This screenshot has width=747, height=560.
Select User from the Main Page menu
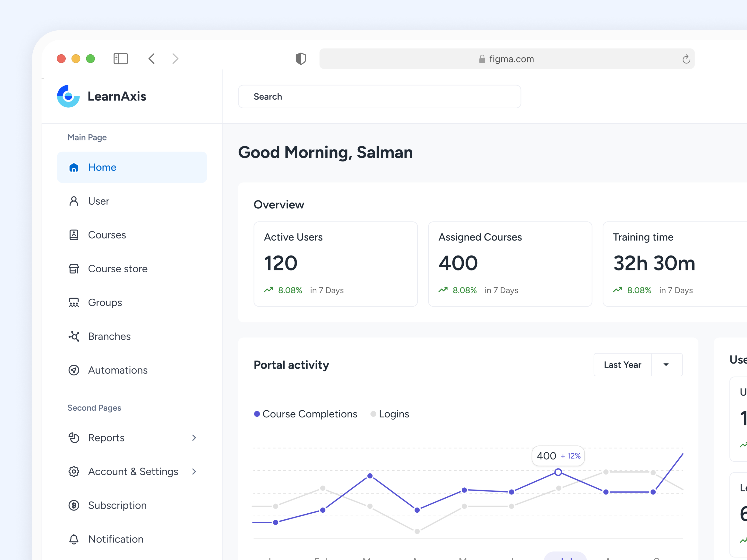pos(98,201)
